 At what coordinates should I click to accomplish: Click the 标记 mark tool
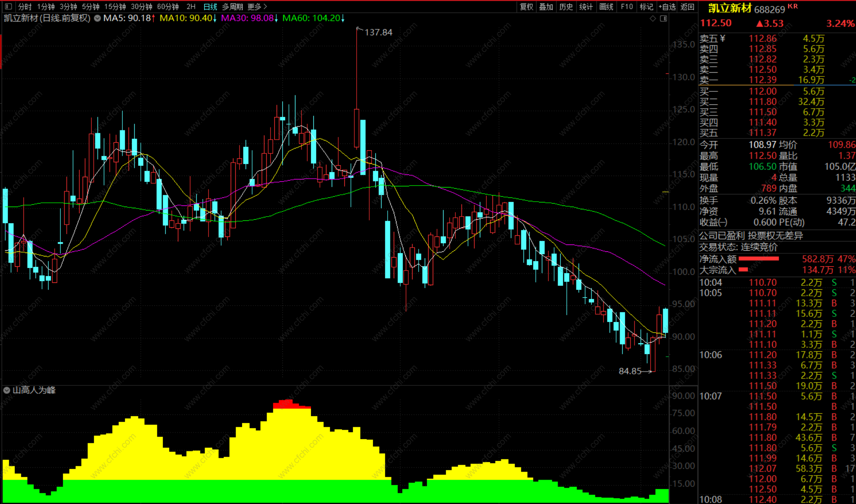coord(646,7)
